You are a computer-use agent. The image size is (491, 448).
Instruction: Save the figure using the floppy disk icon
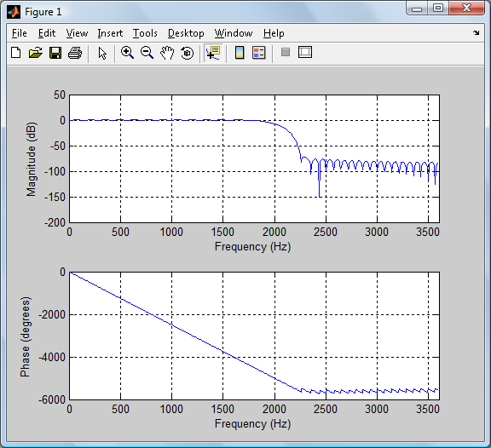[55, 53]
